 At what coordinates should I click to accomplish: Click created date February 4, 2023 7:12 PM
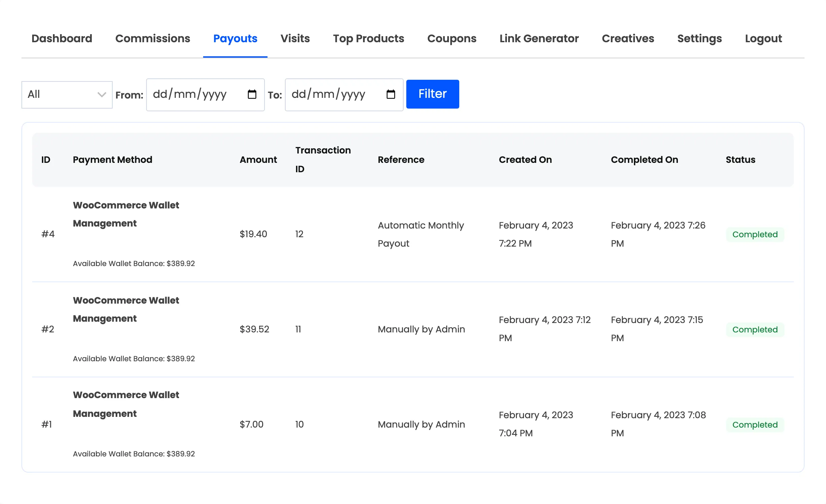coord(544,329)
